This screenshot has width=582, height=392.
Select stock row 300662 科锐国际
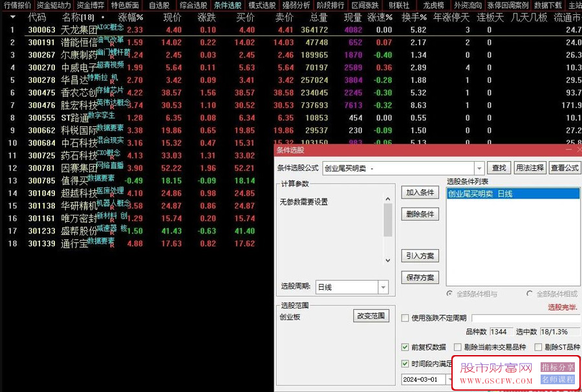tap(291, 131)
